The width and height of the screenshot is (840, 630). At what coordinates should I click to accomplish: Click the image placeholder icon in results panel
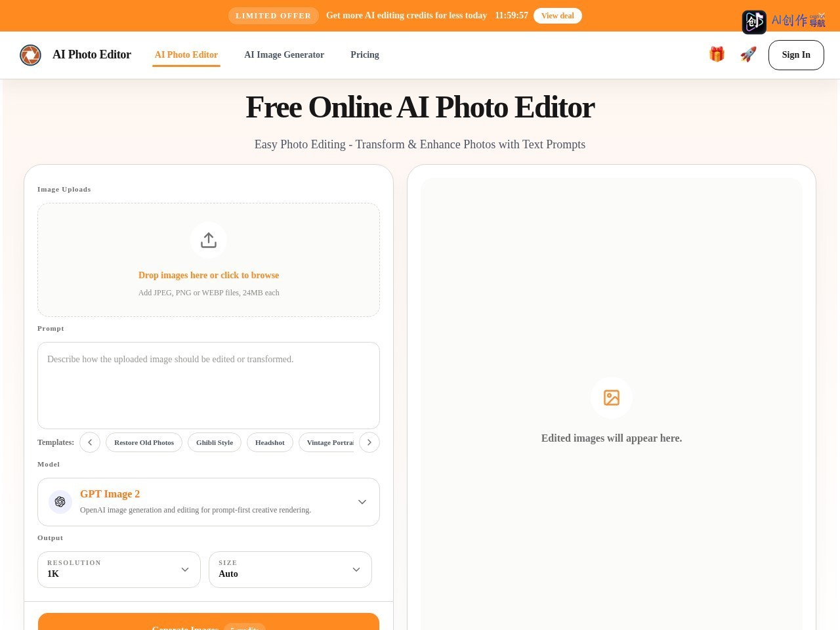point(612,398)
